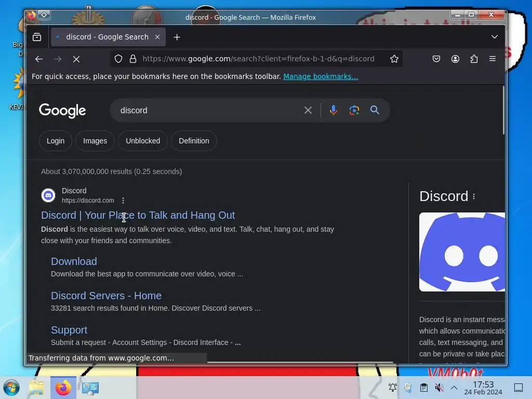Open the Download sitelink
532x399 pixels.
point(74,261)
